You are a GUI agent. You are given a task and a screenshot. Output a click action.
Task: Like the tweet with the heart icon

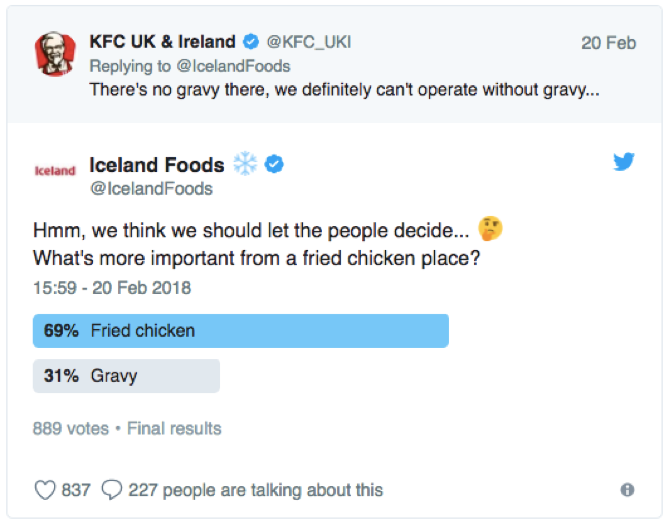click(46, 490)
